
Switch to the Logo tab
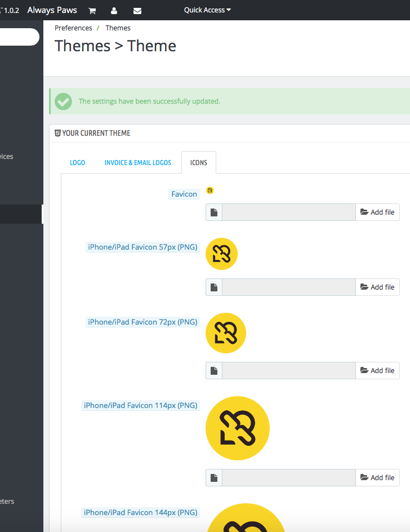pos(78,162)
